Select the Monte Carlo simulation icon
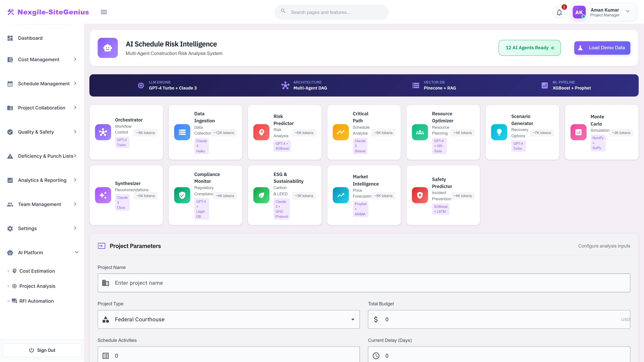Screen dimensions: 644x362 pyautogui.click(x=578, y=132)
